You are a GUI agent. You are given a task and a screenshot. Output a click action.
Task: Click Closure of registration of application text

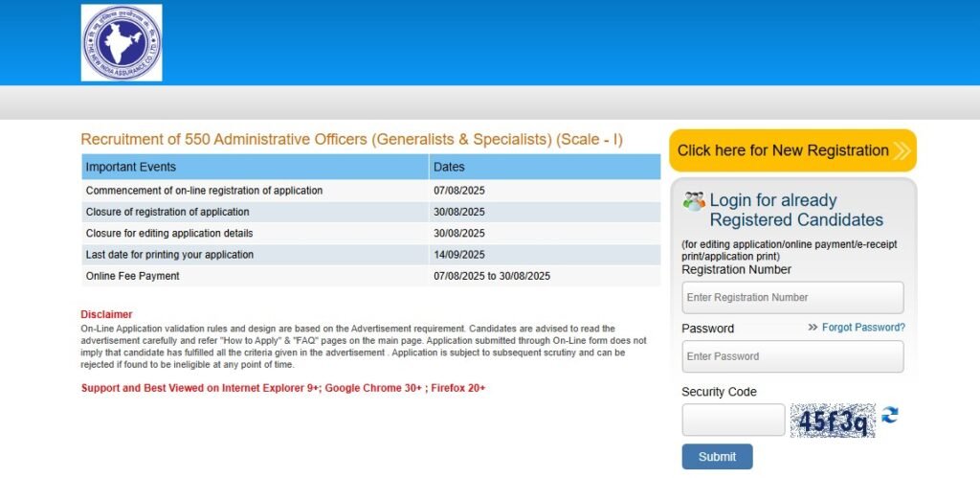tap(167, 212)
